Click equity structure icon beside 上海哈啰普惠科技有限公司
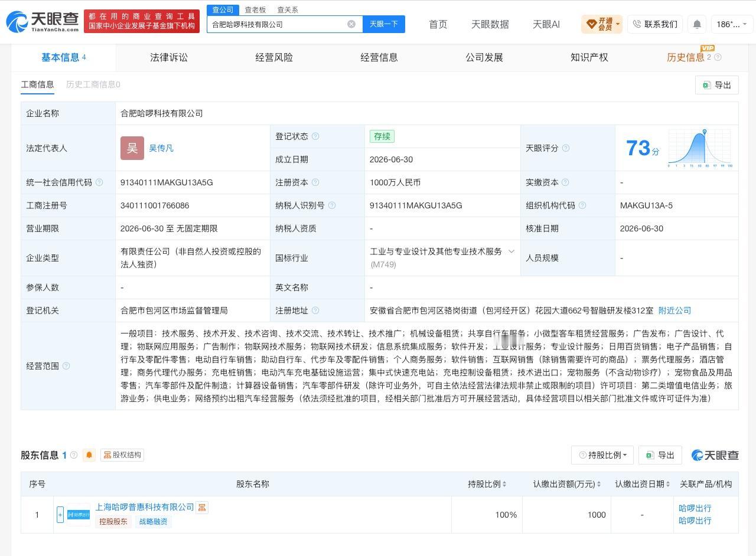This screenshot has height=556, width=756. (x=202, y=507)
